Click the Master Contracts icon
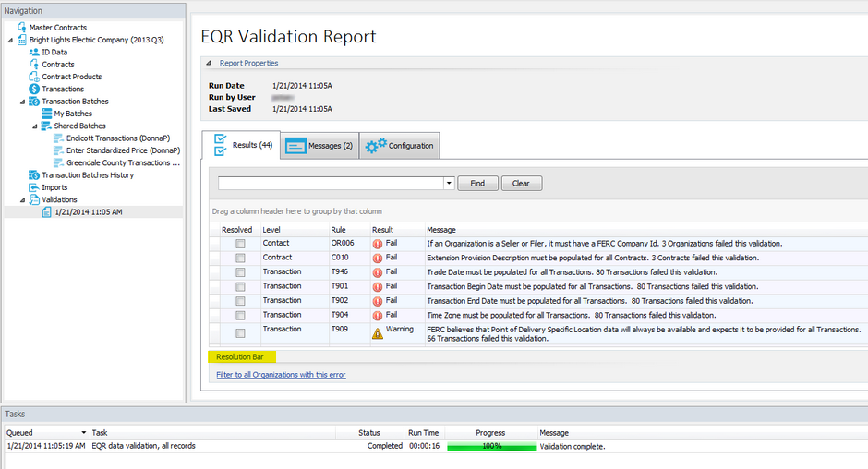 pyautogui.click(x=21, y=27)
